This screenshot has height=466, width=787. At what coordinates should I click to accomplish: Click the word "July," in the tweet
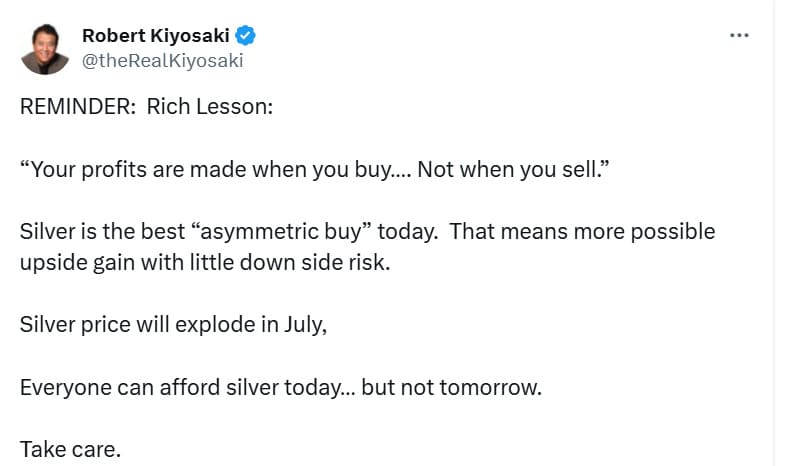click(x=304, y=325)
